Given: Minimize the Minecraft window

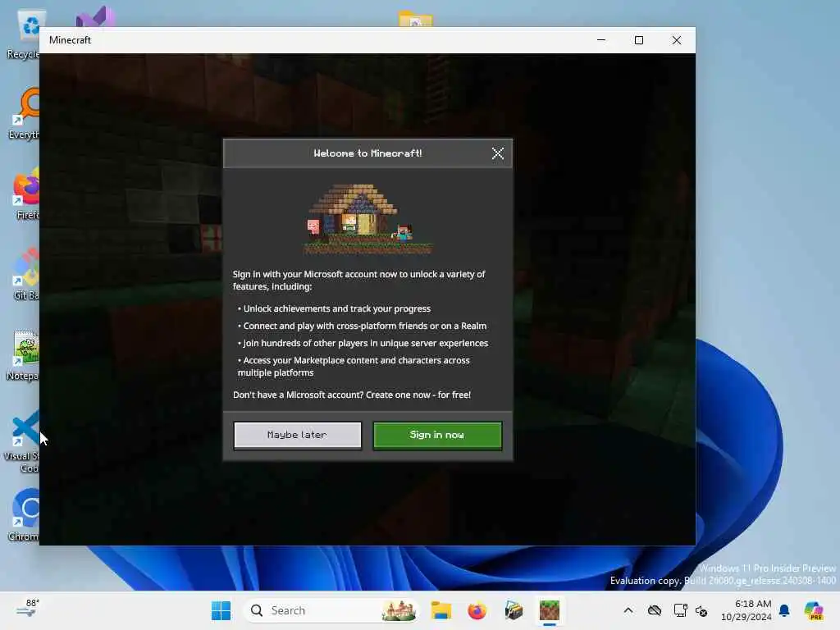Looking at the screenshot, I should click(x=601, y=40).
